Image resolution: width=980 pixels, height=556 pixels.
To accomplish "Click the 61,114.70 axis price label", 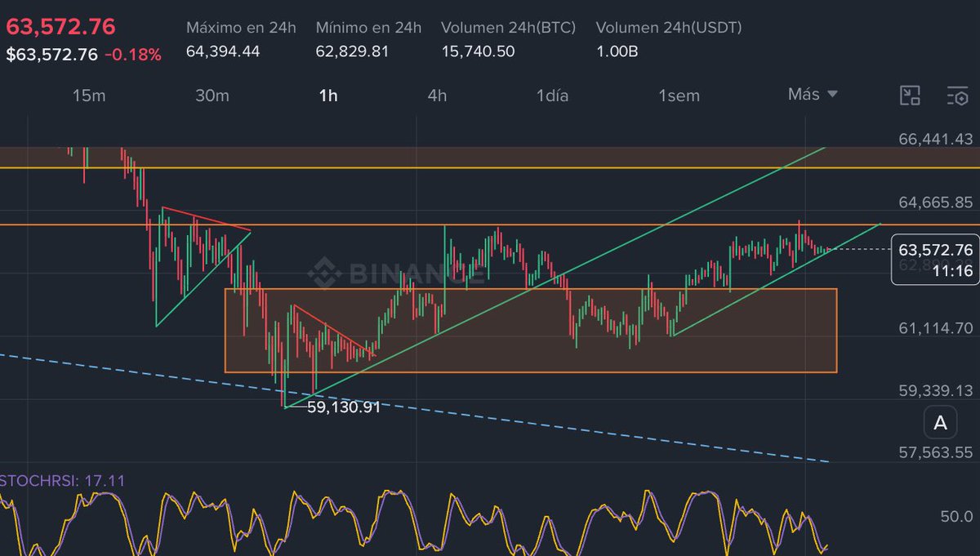I will [936, 327].
